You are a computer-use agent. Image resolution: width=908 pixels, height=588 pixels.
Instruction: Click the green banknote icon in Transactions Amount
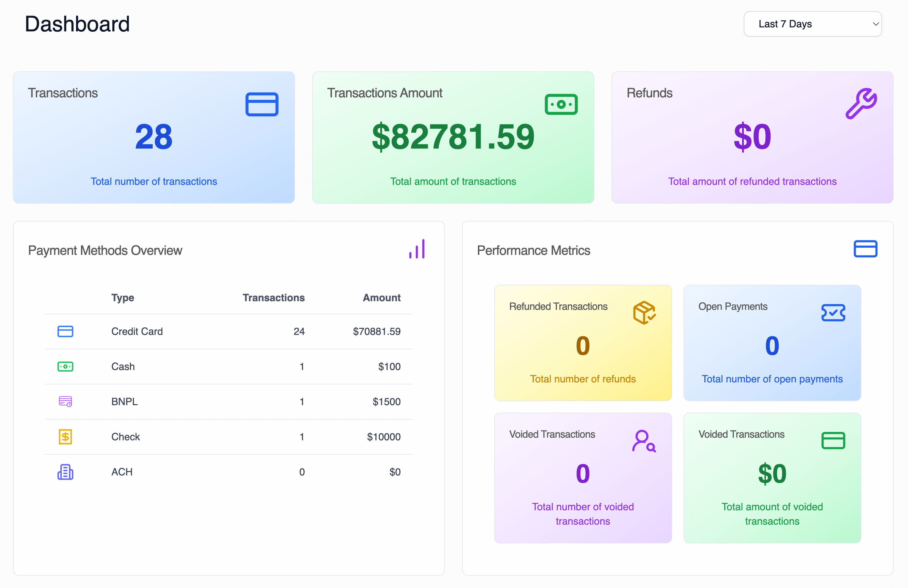561,104
